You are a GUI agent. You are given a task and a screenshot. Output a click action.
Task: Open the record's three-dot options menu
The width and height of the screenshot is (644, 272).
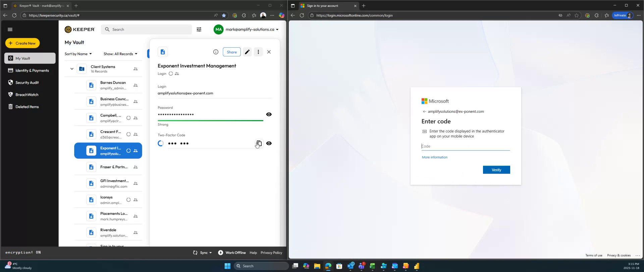(x=258, y=52)
